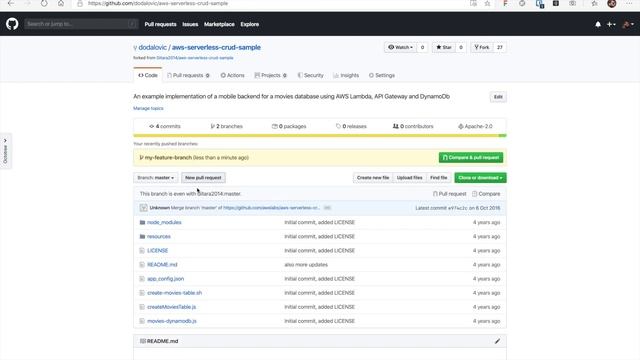Screen dimensions: 640x360
Task: Switch to the Pull requests repo tab
Action: [x=188, y=76]
